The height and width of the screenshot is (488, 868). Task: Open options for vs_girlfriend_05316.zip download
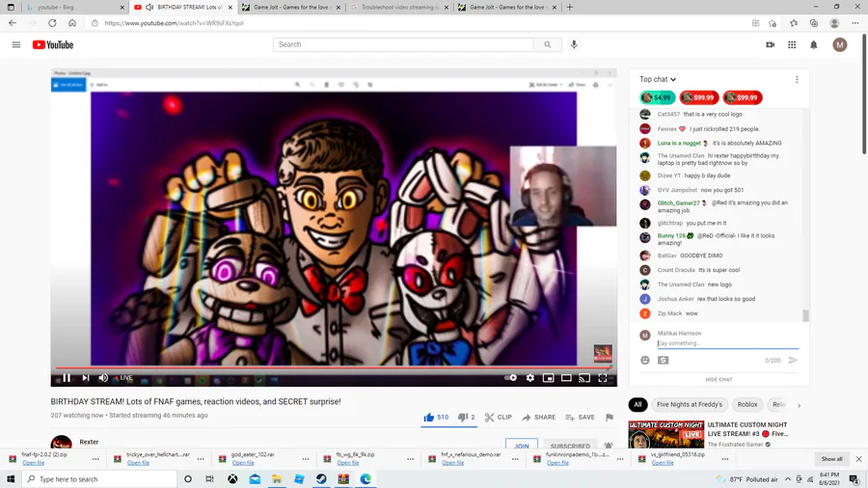coord(725,459)
